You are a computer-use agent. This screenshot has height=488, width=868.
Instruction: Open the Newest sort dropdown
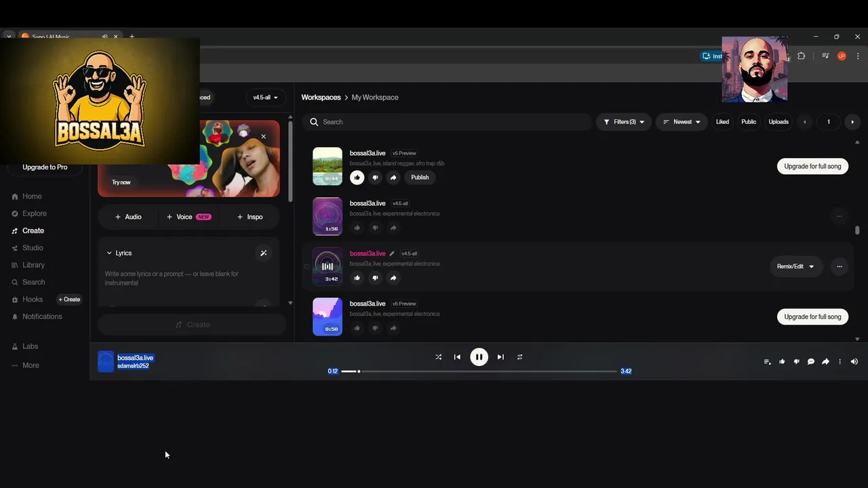pos(682,122)
